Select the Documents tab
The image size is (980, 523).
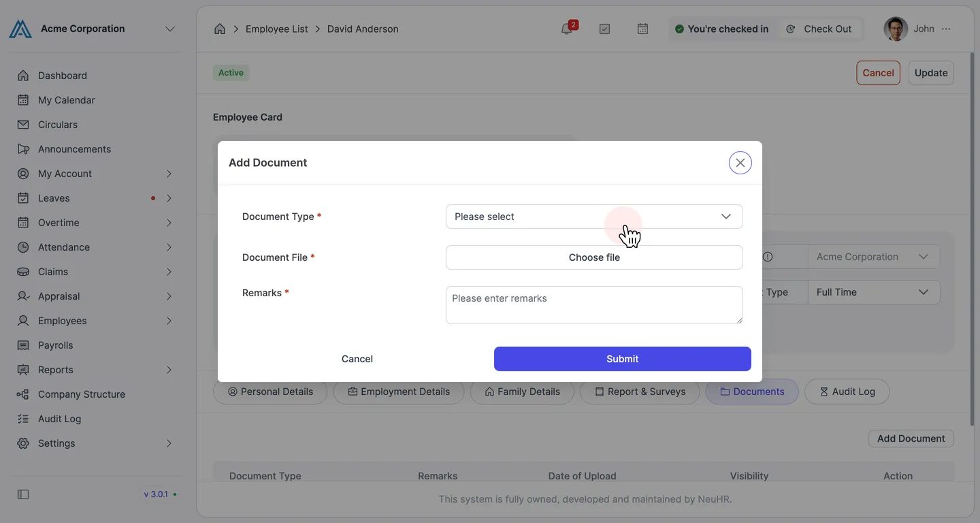(752, 392)
